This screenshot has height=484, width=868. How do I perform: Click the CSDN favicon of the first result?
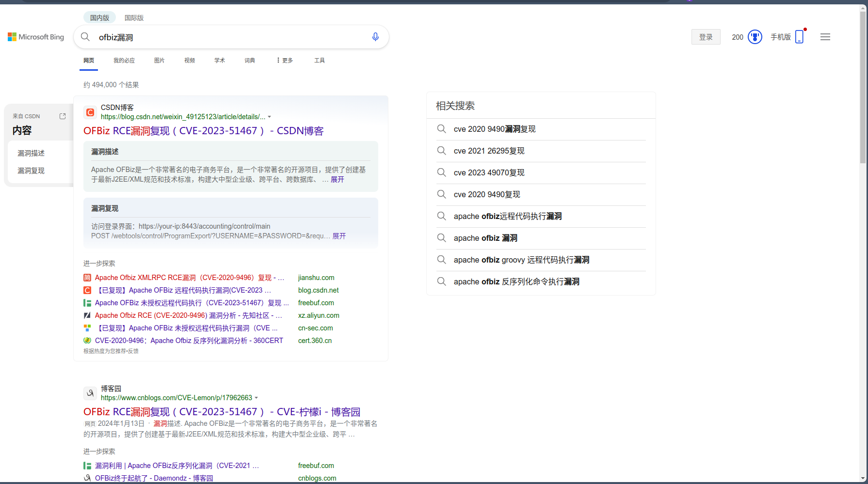(90, 112)
